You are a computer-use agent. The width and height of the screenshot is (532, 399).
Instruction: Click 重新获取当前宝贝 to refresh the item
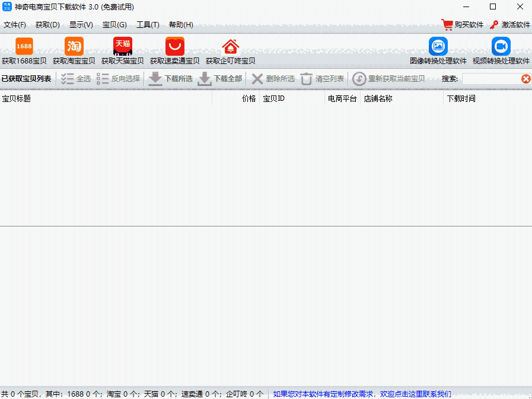coord(388,79)
